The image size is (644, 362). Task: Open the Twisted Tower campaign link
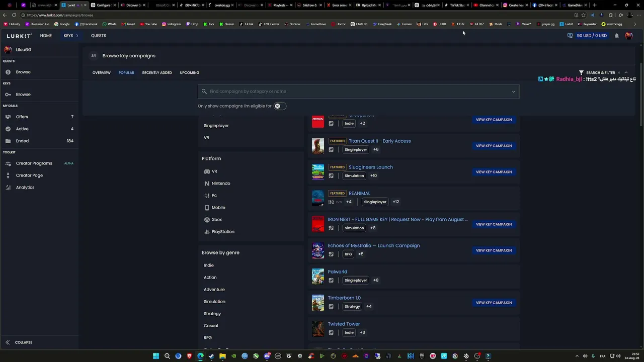click(x=344, y=324)
